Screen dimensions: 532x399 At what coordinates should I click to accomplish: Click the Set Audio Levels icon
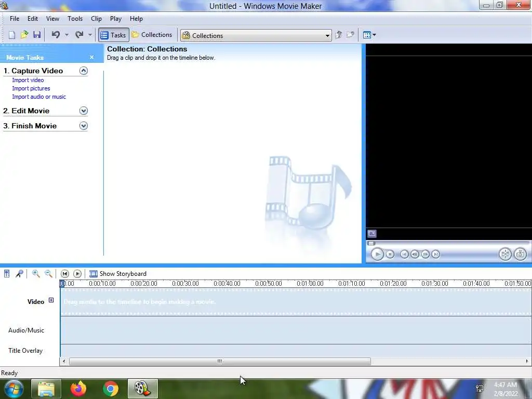[x=7, y=273]
